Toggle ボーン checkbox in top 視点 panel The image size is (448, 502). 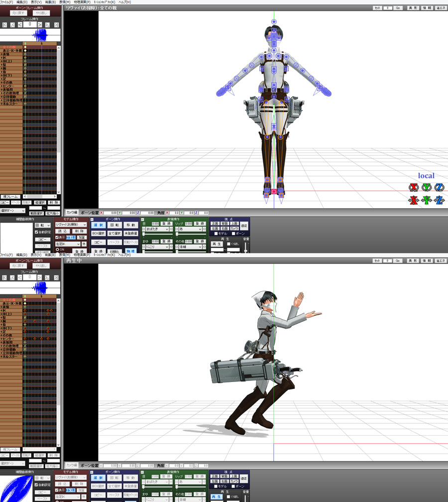tap(233, 234)
